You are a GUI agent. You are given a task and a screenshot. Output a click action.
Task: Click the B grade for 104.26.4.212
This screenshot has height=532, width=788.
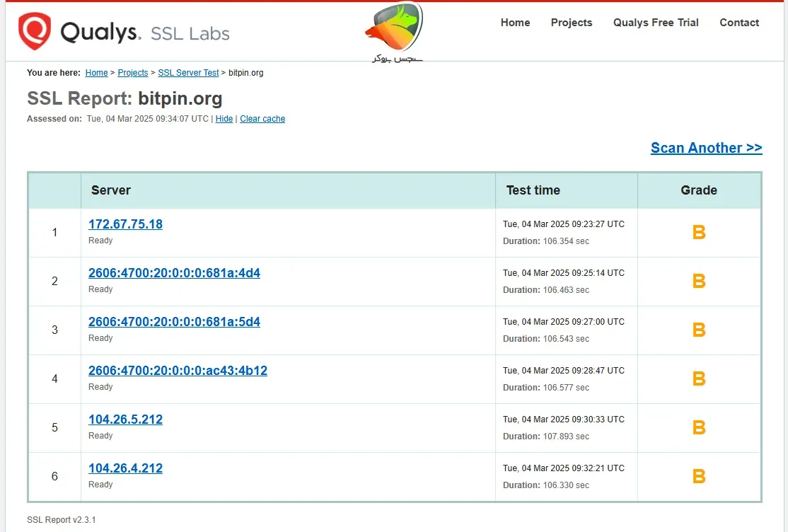pyautogui.click(x=699, y=476)
